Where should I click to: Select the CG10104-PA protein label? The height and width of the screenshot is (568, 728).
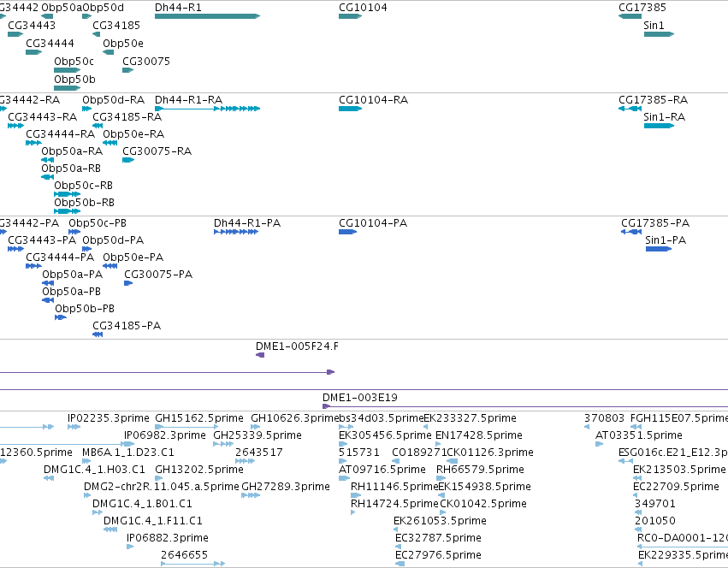click(x=373, y=223)
